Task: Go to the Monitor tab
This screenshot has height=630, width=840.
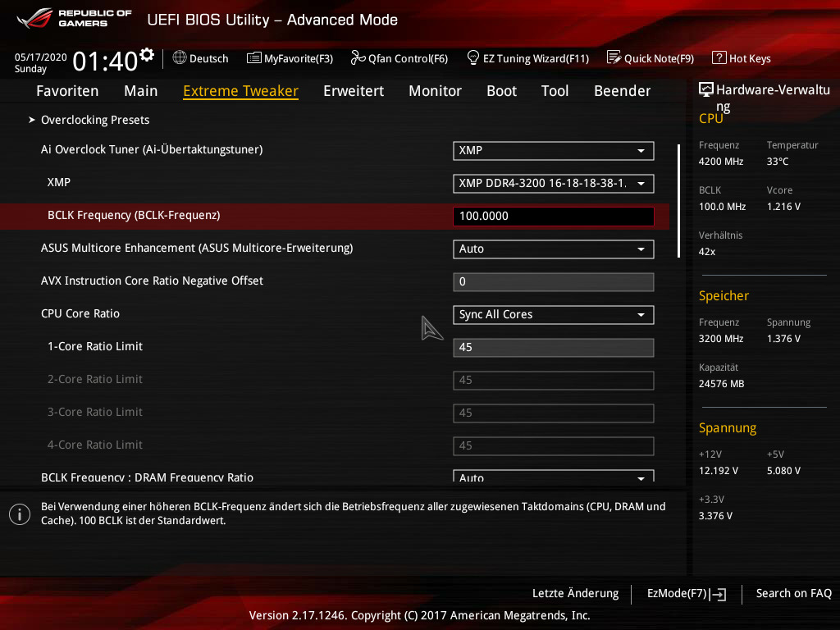Action: [x=435, y=90]
